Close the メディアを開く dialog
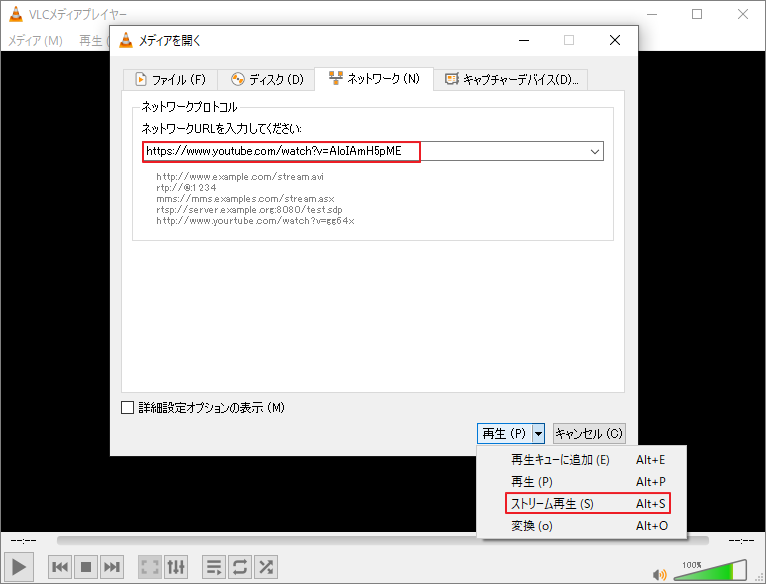Image resolution: width=766 pixels, height=584 pixels. (x=615, y=40)
